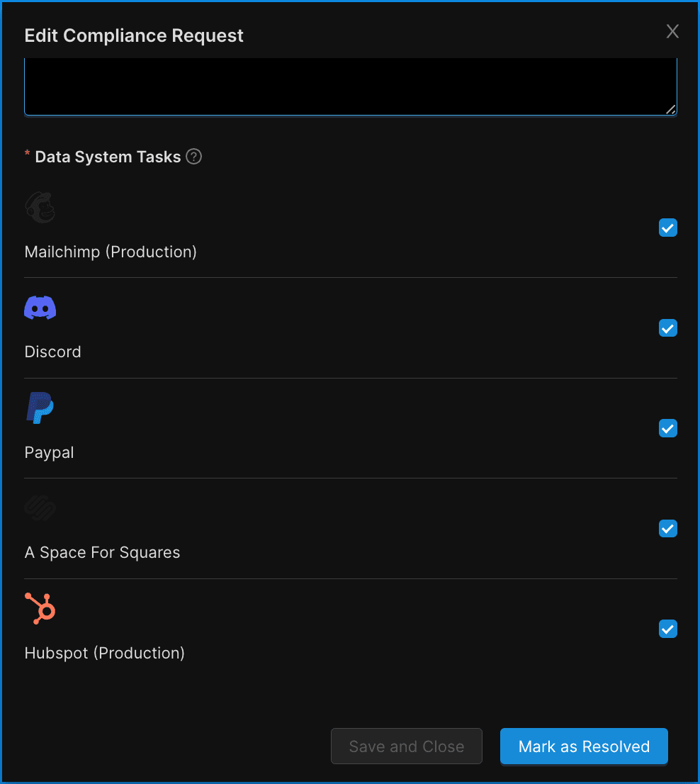Uncheck the Hubspot (Production) checkbox
Screen dimensions: 700x784
coord(668,629)
